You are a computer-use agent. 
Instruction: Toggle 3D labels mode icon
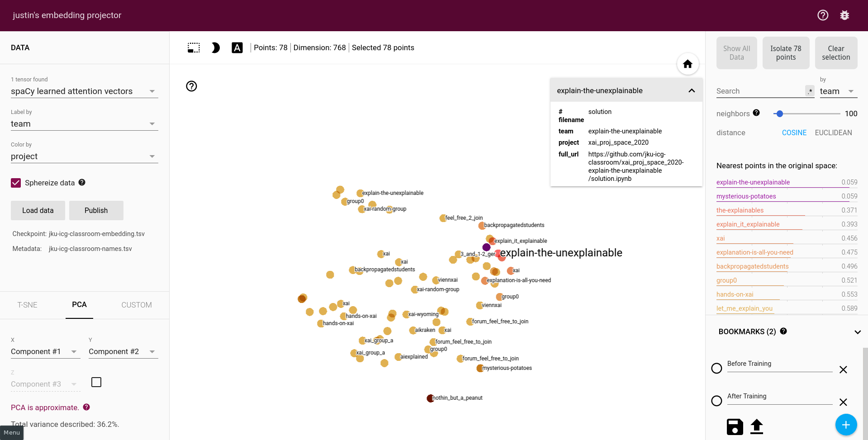click(237, 48)
